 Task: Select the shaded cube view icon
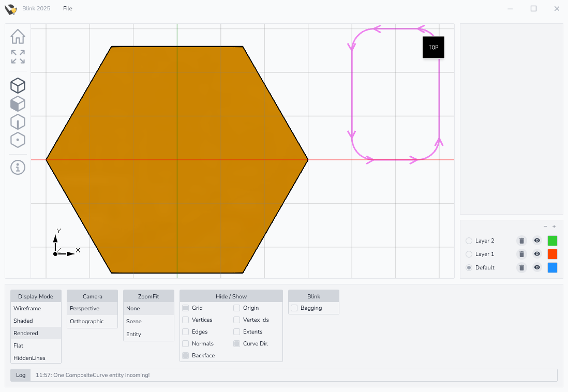click(18, 104)
